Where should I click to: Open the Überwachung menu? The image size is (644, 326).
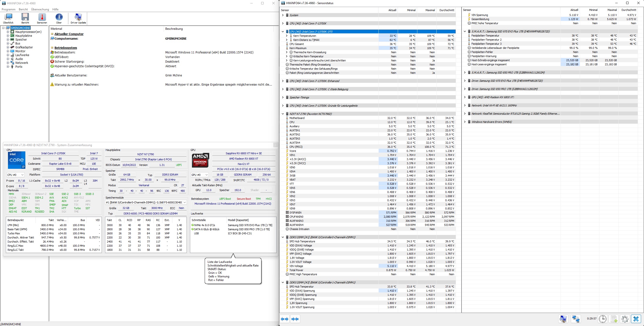click(x=40, y=9)
